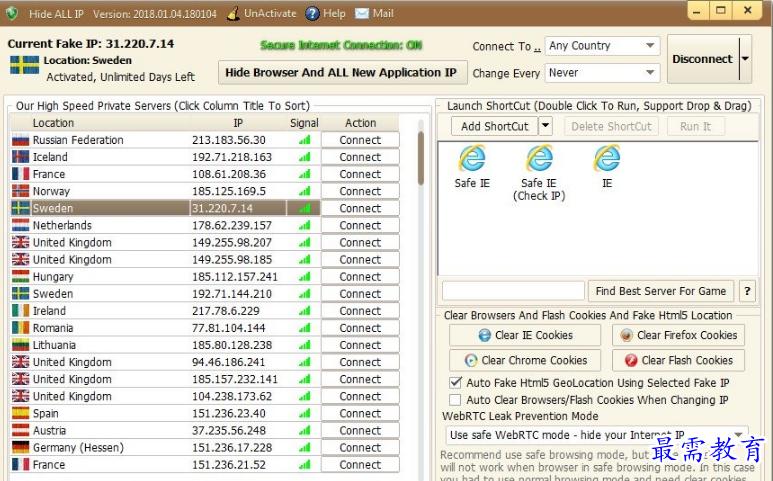The width and height of the screenshot is (773, 481).
Task: Click signal bars for Iceland server
Action: coord(305,157)
